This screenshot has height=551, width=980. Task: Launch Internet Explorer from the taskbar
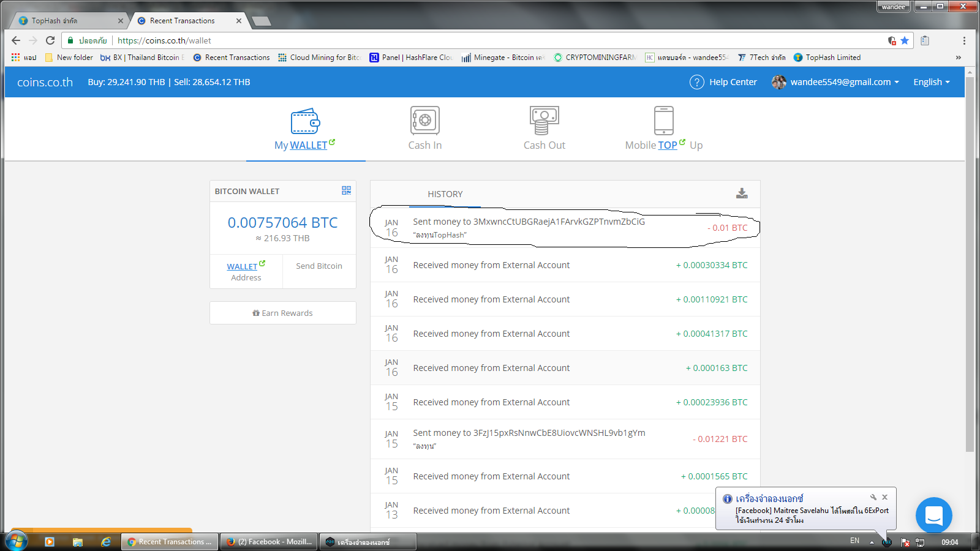pos(106,542)
